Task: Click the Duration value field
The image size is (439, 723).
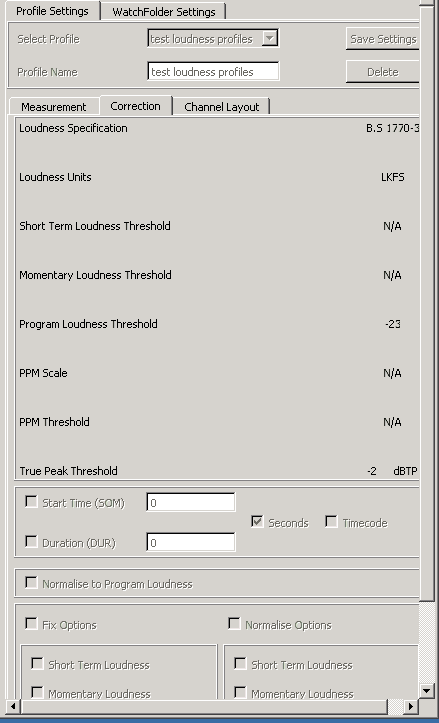Action: click(191, 542)
